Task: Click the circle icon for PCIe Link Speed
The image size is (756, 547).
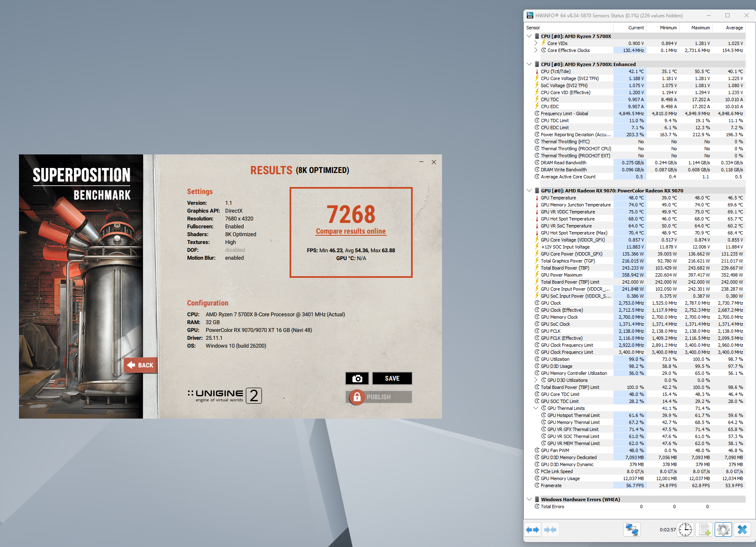Action: coord(537,471)
